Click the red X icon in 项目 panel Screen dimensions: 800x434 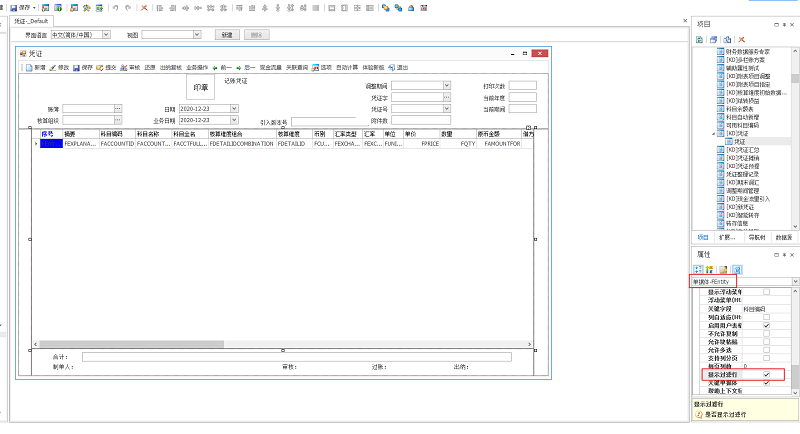(x=741, y=39)
